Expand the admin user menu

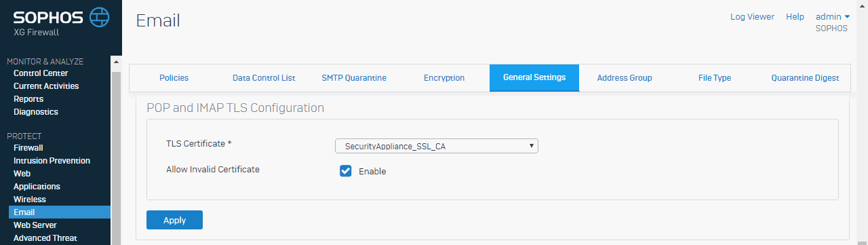[833, 16]
